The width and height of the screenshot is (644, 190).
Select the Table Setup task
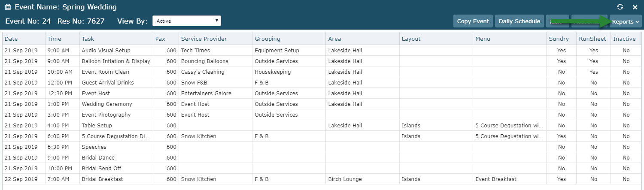point(97,125)
